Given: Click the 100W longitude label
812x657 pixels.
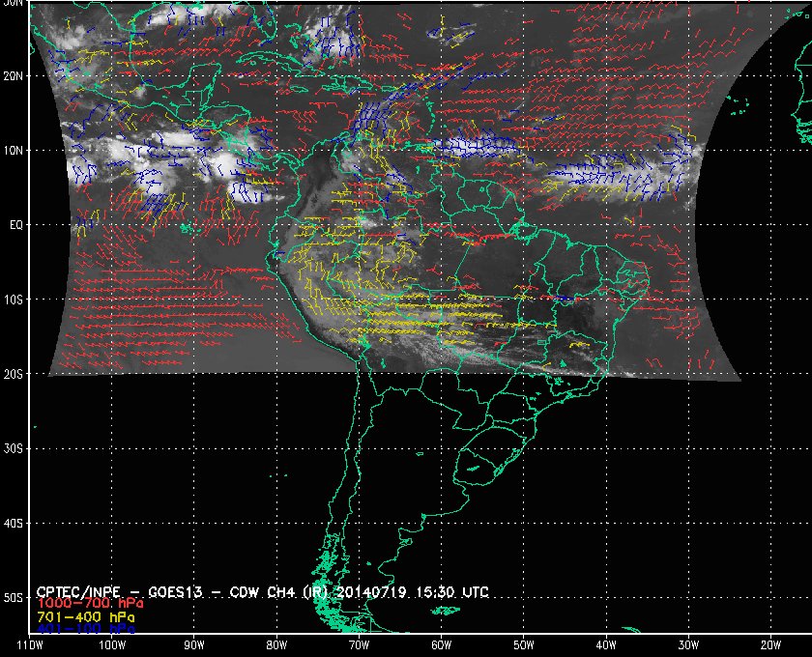Looking at the screenshot, I should tap(112, 645).
